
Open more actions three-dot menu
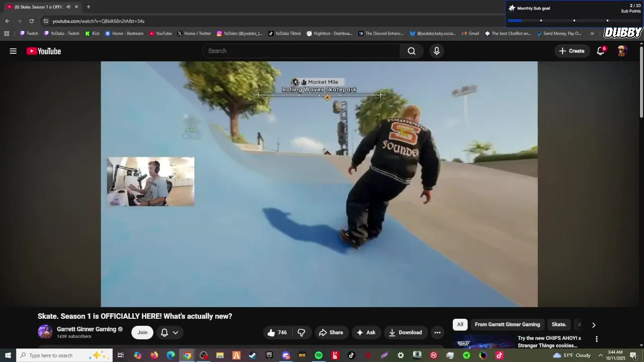[x=437, y=332]
